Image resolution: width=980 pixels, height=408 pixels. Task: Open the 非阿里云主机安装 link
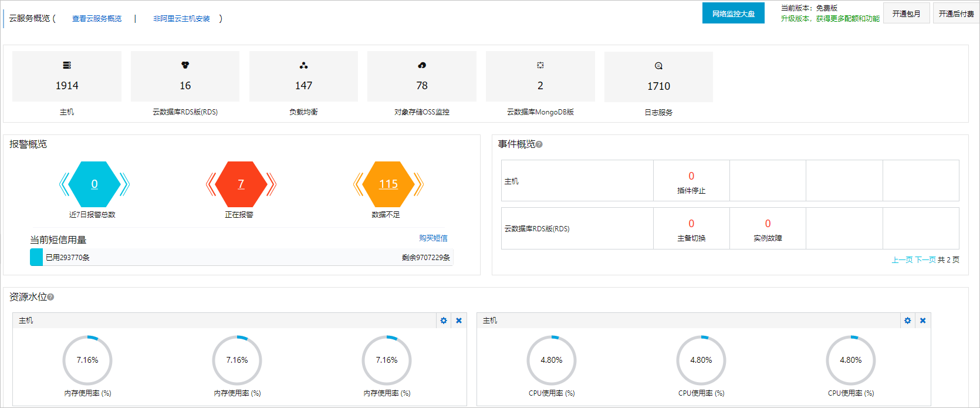[181, 19]
